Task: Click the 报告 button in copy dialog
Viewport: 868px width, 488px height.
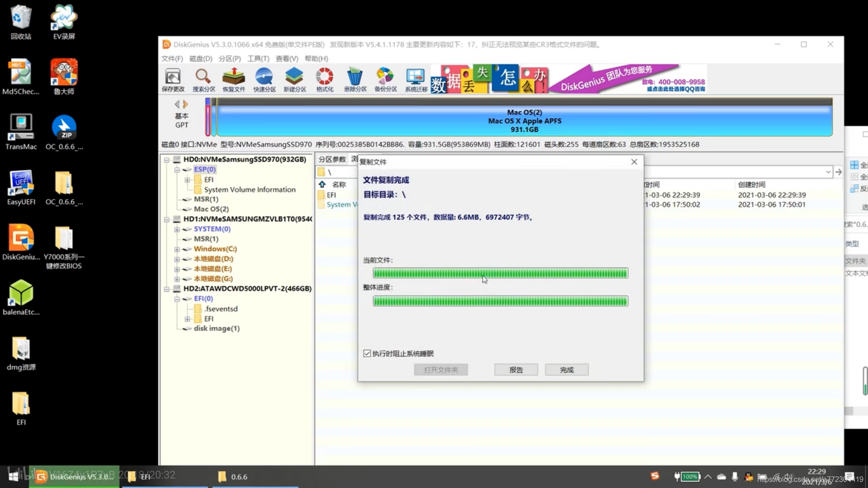Action: pyautogui.click(x=516, y=370)
